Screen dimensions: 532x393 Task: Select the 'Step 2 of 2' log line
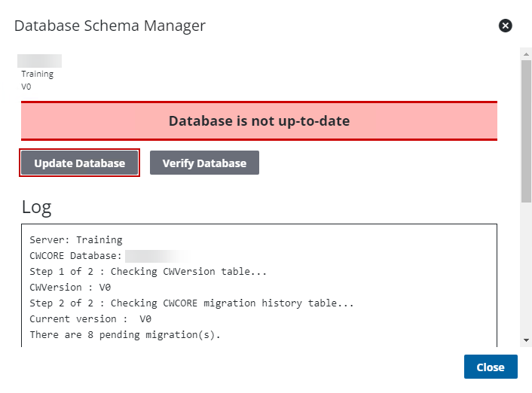191,303
